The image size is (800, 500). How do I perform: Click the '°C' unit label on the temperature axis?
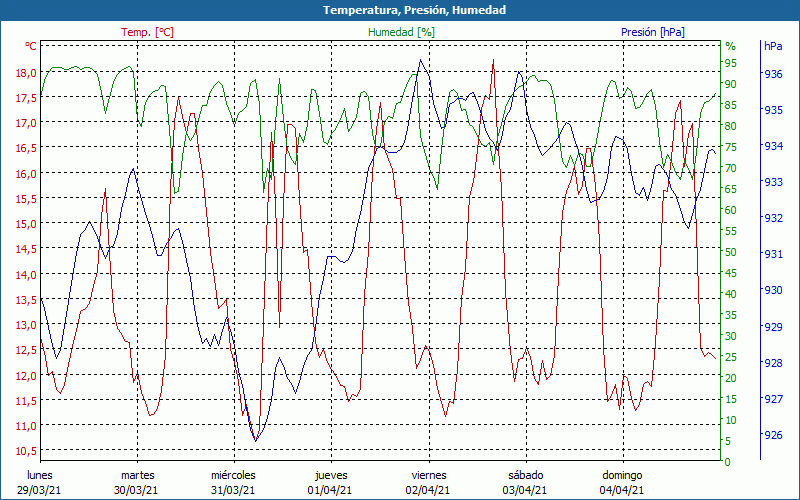(x=31, y=46)
